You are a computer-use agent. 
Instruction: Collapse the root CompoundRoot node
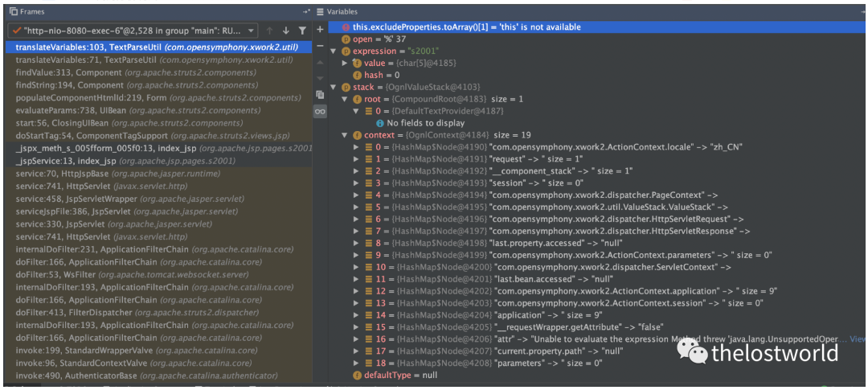[345, 99]
